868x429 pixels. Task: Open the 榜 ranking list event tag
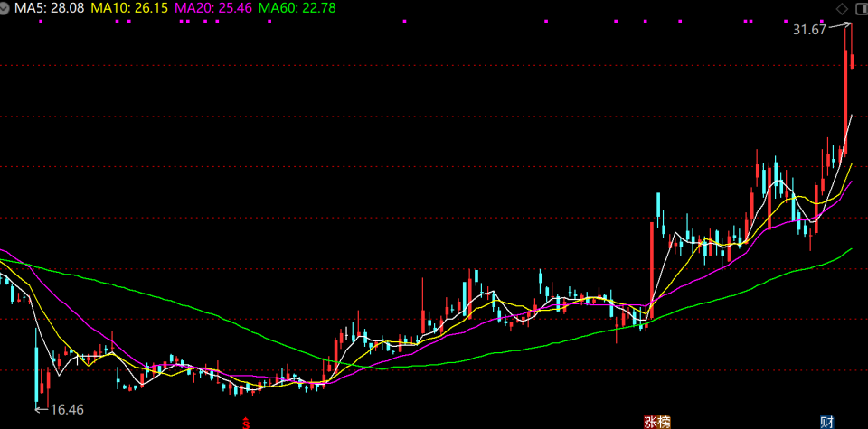pyautogui.click(x=664, y=423)
